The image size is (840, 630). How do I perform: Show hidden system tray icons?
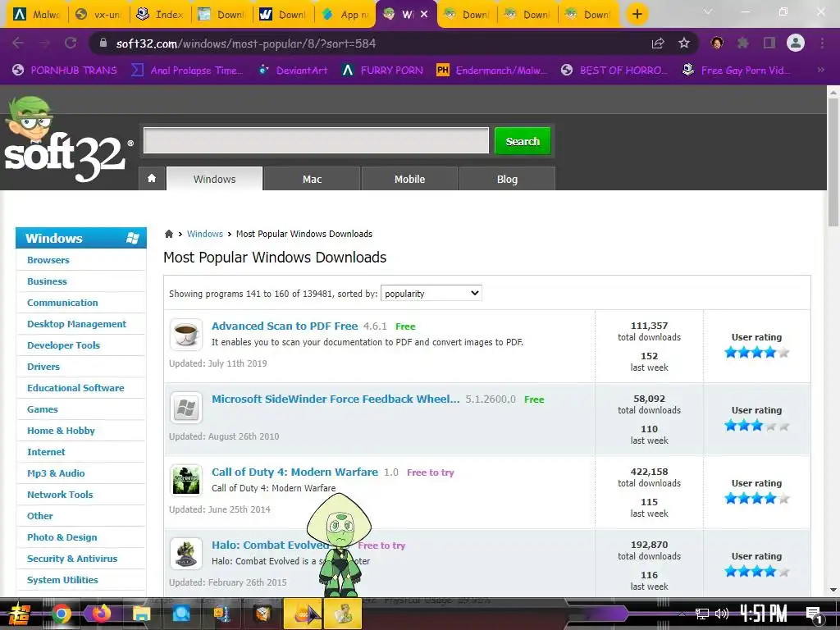pyautogui.click(x=682, y=614)
